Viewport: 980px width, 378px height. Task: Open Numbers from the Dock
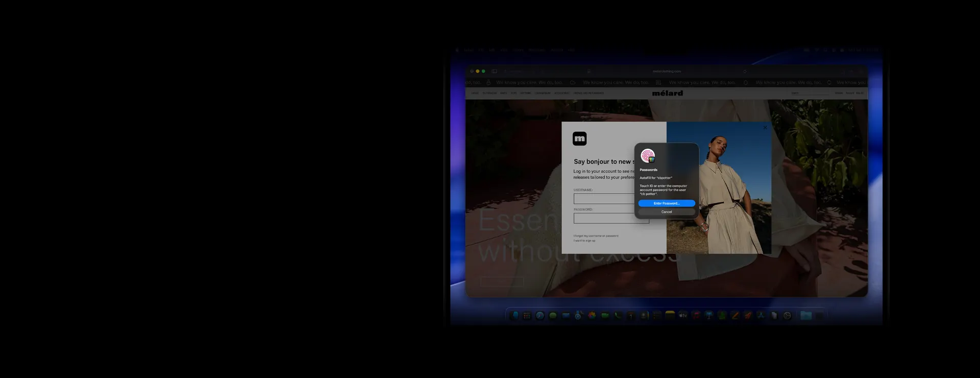pyautogui.click(x=722, y=315)
